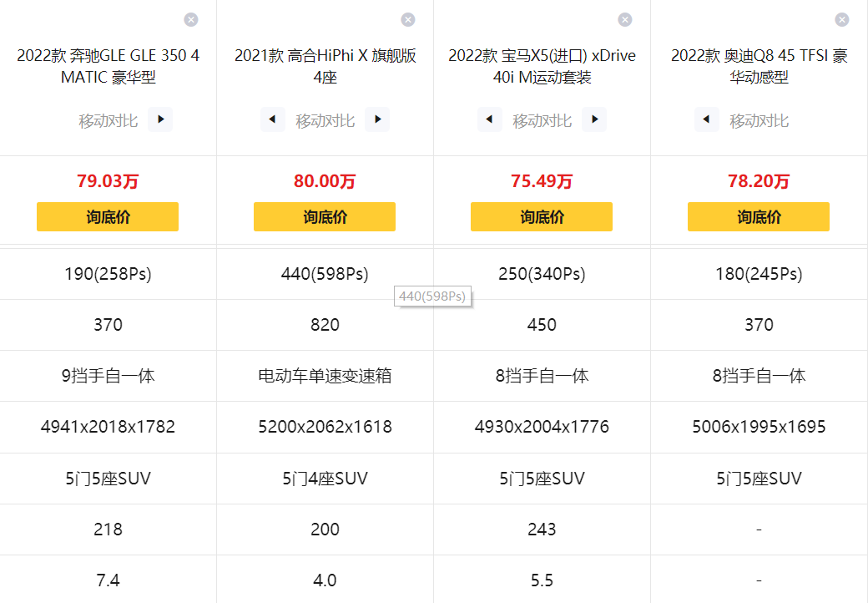Click the HiPhi X 440(598Ps) power cell

click(x=325, y=274)
